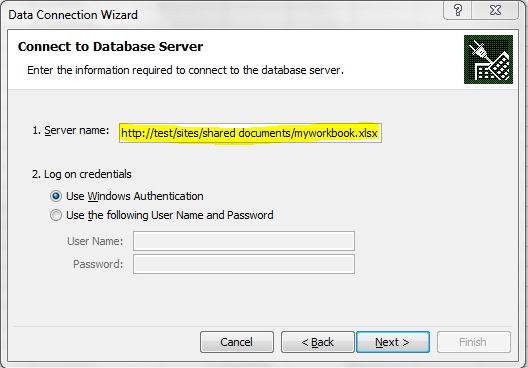Viewport: 528px width, 368px height.
Task: Close the Data Connection Wizard dialog
Action: [495, 10]
